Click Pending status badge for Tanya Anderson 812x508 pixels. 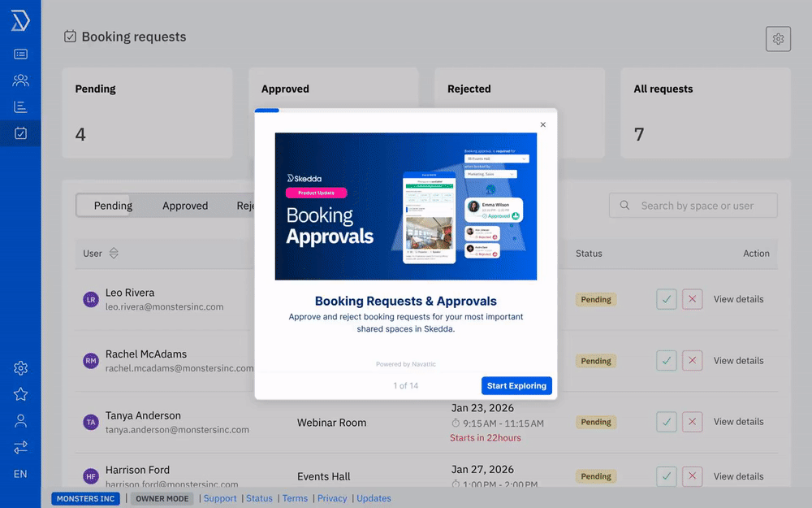coord(595,421)
